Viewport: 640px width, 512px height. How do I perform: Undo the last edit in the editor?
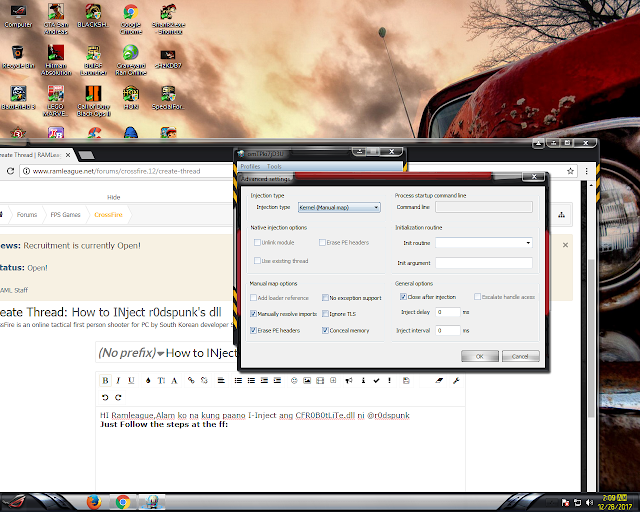(x=105, y=397)
